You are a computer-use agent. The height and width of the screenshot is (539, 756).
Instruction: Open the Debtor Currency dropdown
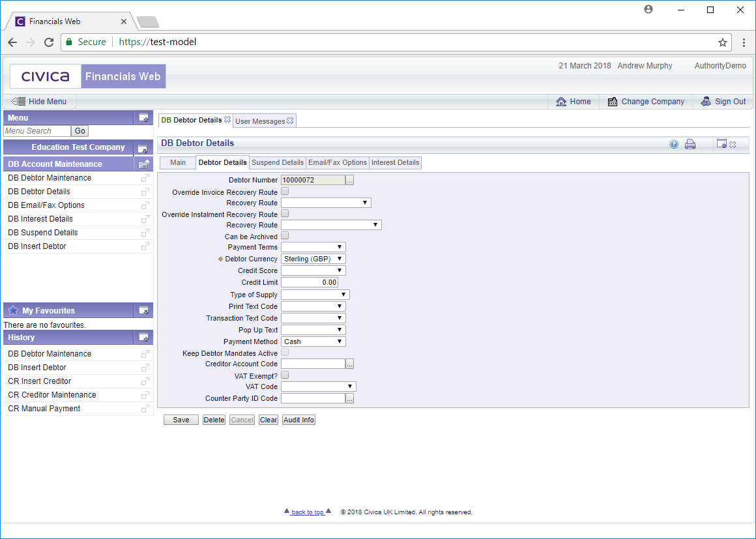(313, 259)
